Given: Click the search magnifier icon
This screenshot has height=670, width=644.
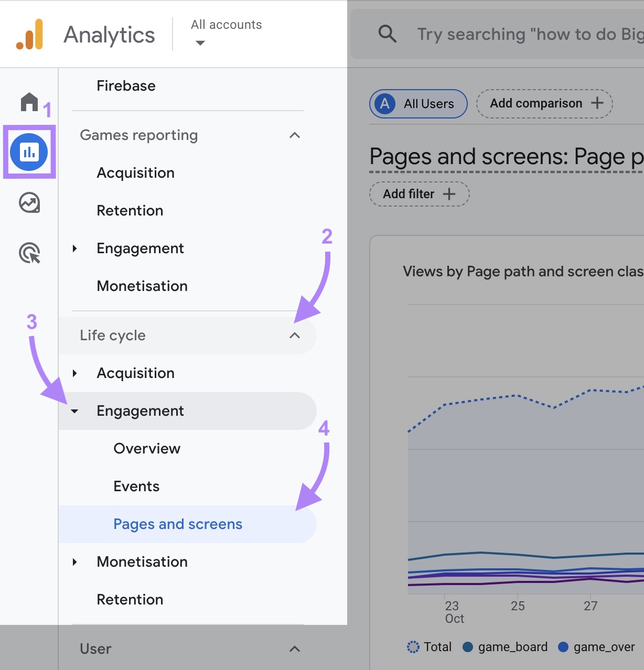Looking at the screenshot, I should coord(387,34).
